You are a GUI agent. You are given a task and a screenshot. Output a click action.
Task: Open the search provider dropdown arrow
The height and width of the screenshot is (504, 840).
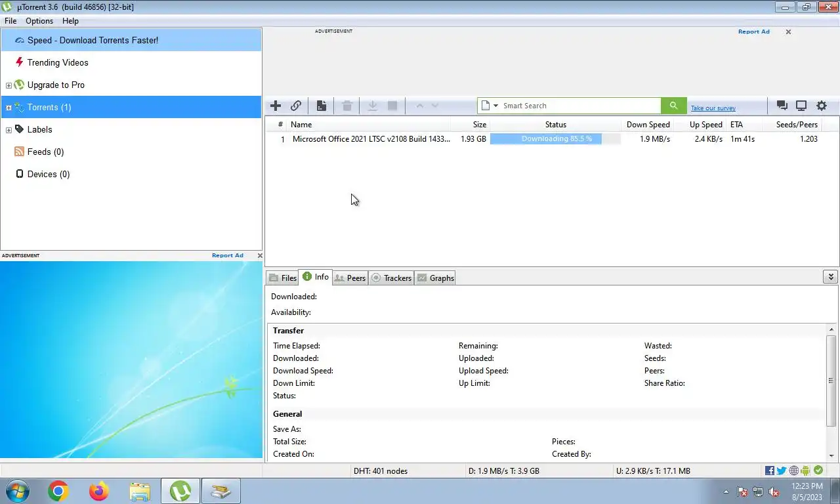coord(495,106)
